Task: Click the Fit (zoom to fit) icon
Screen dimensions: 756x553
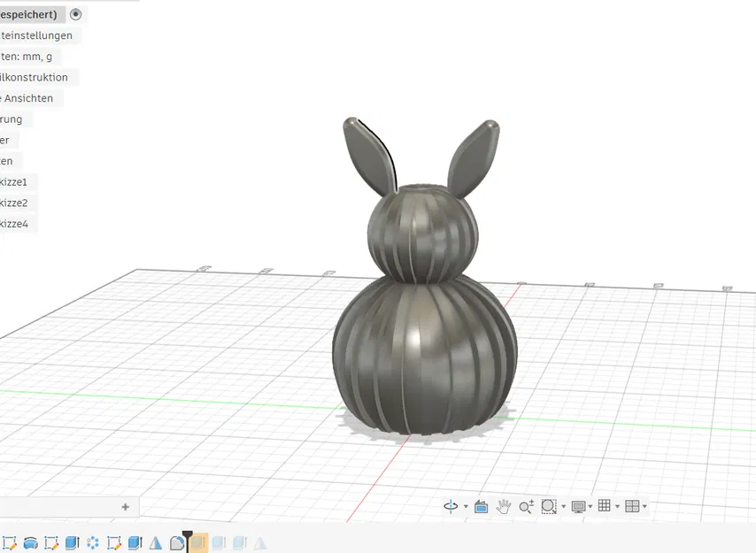Action: point(549,506)
